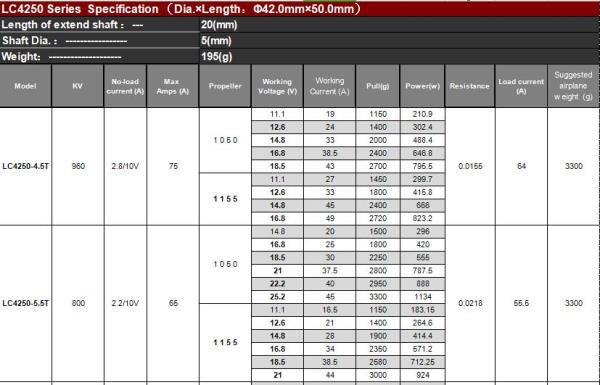Click the 0.0155 resistance cell
The height and width of the screenshot is (385, 600).
[470, 166]
